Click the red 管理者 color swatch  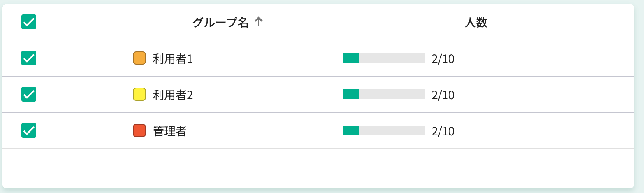[139, 130]
